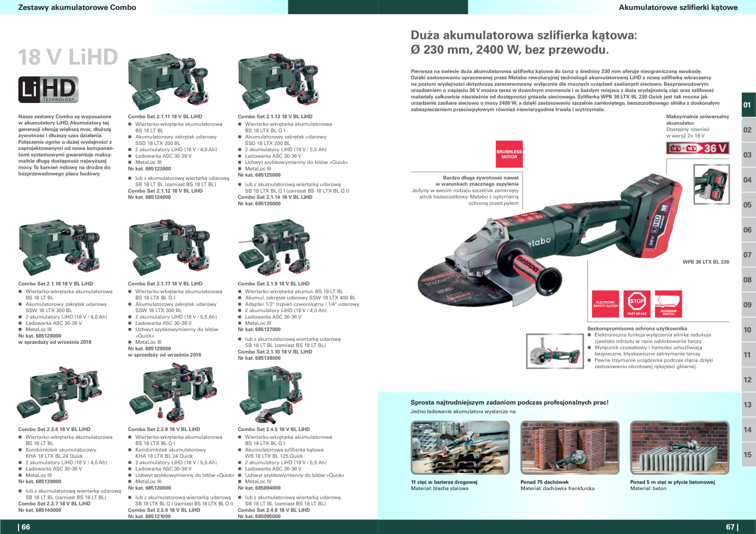Open section tab 13
This screenshot has height=534, width=756.
point(747,405)
